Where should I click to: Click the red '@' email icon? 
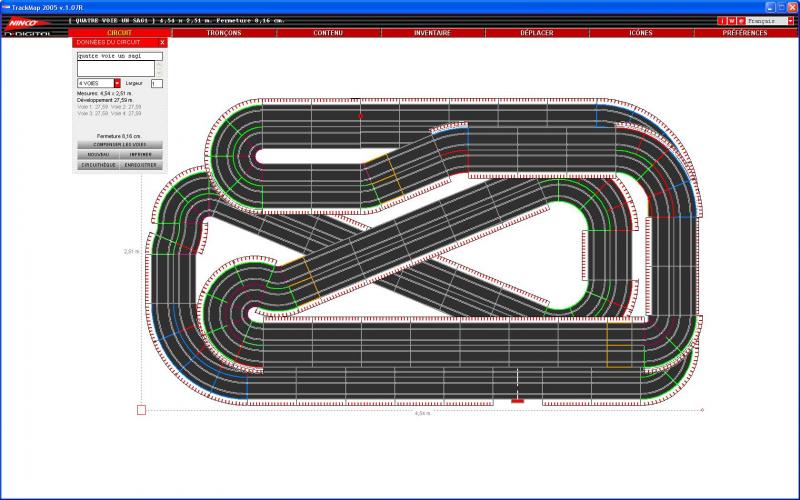(x=740, y=20)
